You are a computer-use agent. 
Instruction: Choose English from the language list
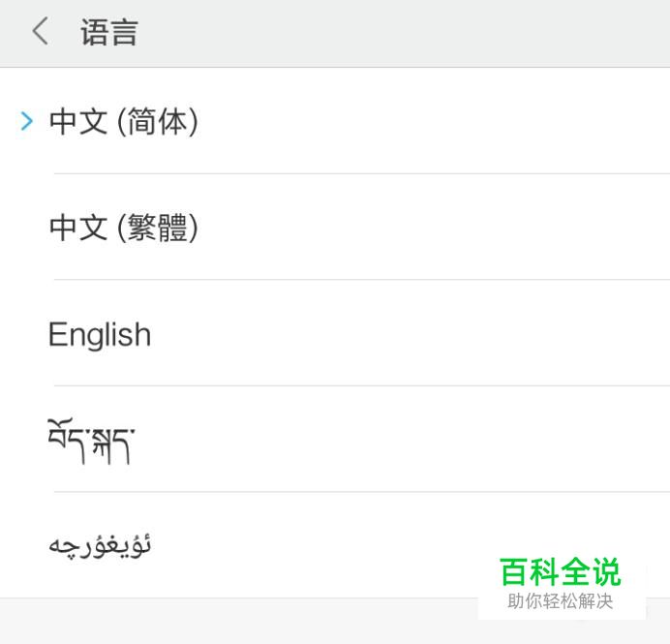335,333
